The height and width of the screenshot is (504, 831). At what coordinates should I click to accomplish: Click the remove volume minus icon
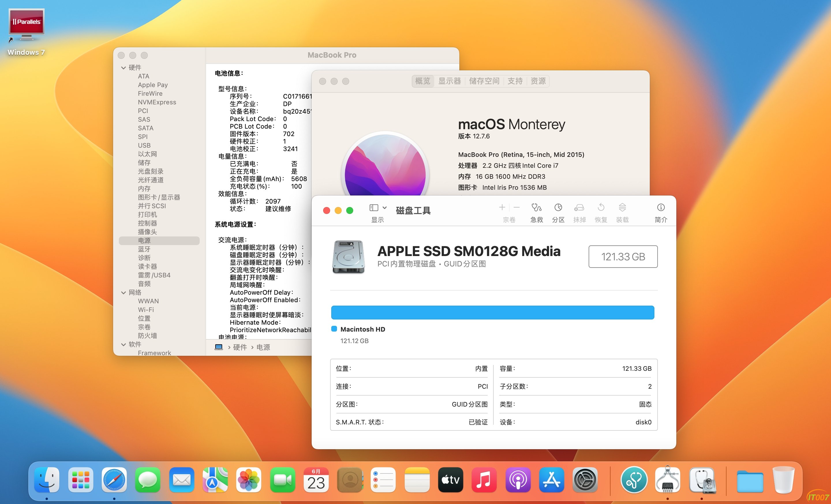pos(517,208)
